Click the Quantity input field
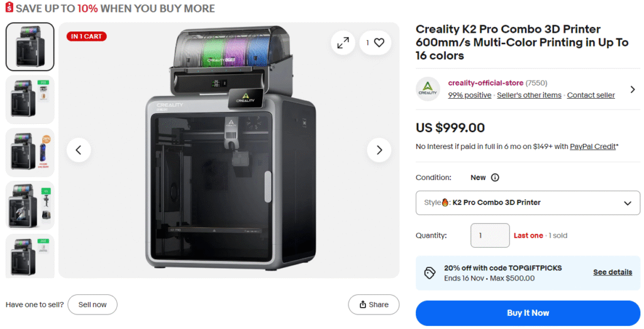The image size is (644, 329). 490,235
